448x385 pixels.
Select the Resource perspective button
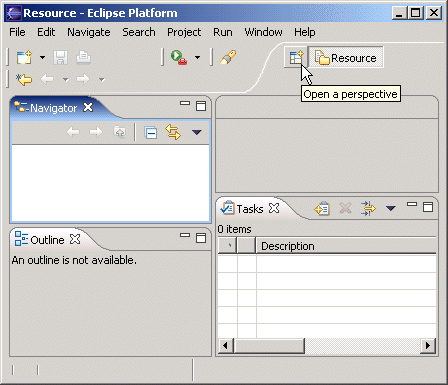[346, 58]
